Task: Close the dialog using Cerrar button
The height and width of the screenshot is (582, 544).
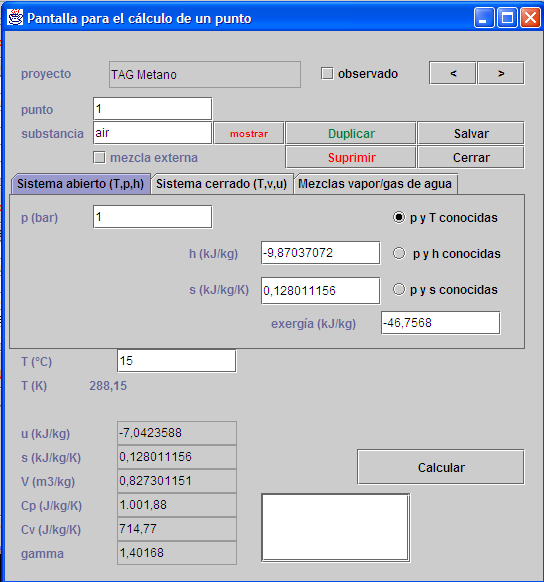Action: 471,157
